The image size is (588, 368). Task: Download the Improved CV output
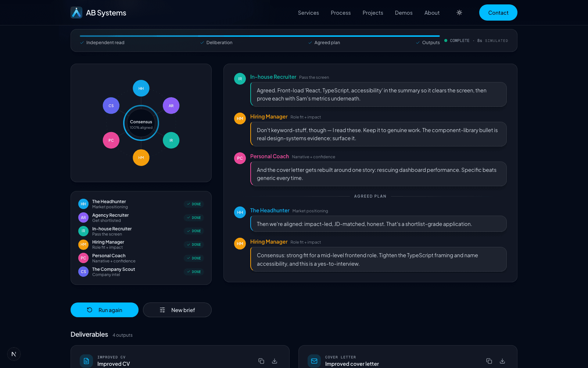coord(275,361)
